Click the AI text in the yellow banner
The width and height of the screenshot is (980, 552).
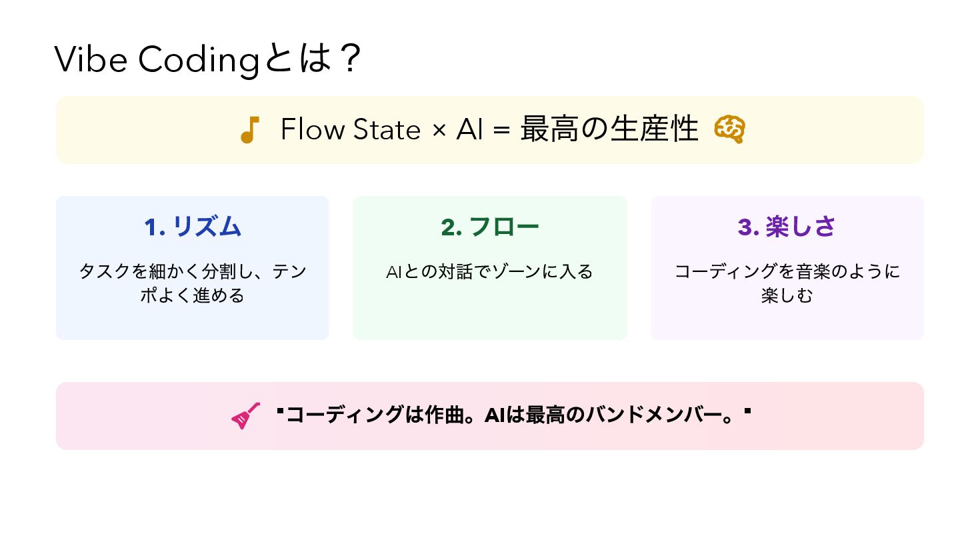[x=469, y=129]
